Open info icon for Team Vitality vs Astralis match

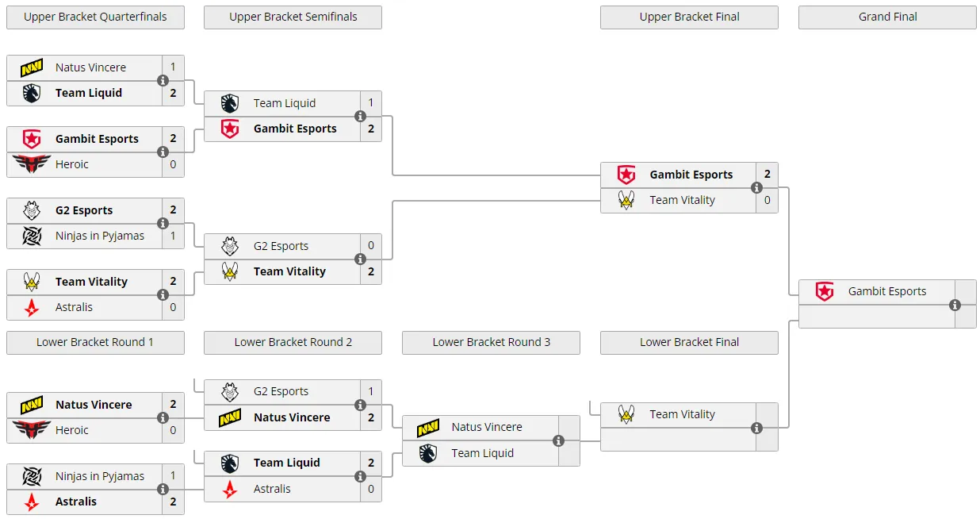tap(163, 294)
